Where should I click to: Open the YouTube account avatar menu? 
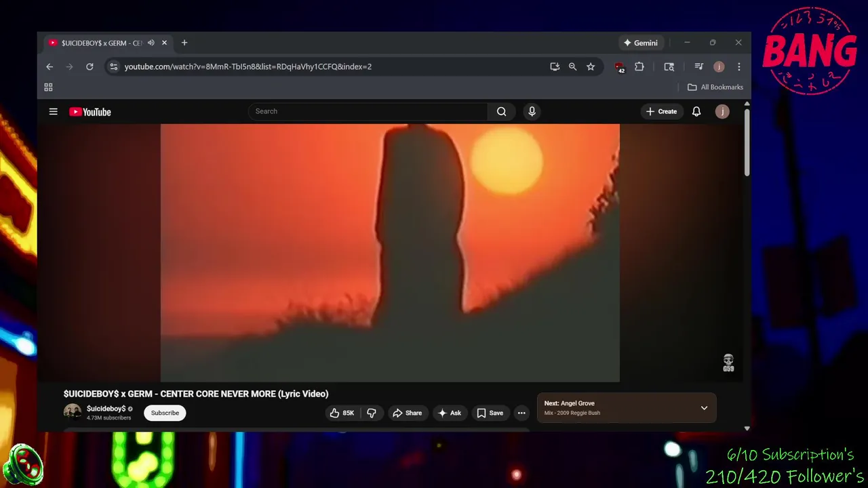(x=722, y=112)
